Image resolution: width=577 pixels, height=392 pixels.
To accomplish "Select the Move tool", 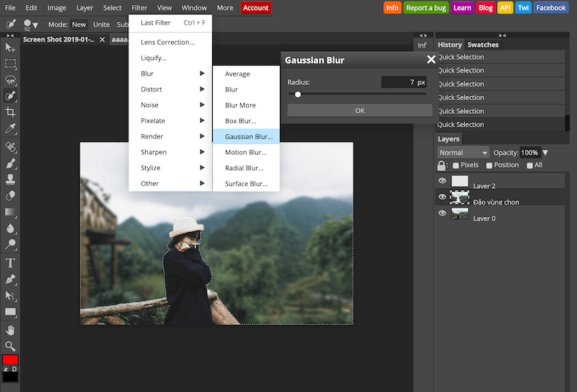I will pos(10,48).
